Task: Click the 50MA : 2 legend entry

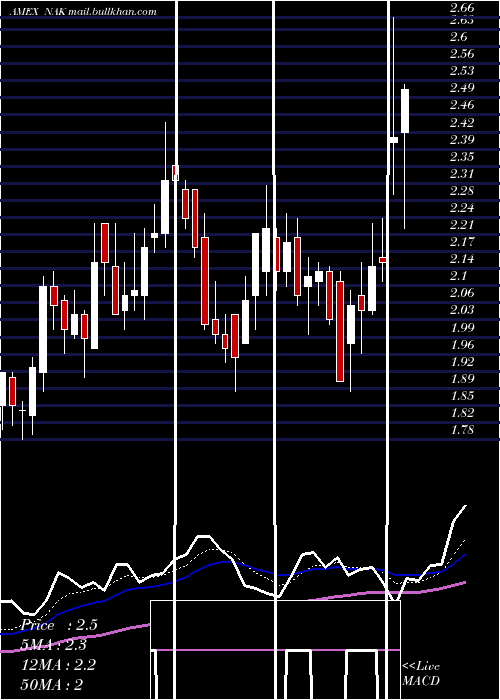Action: (52, 684)
